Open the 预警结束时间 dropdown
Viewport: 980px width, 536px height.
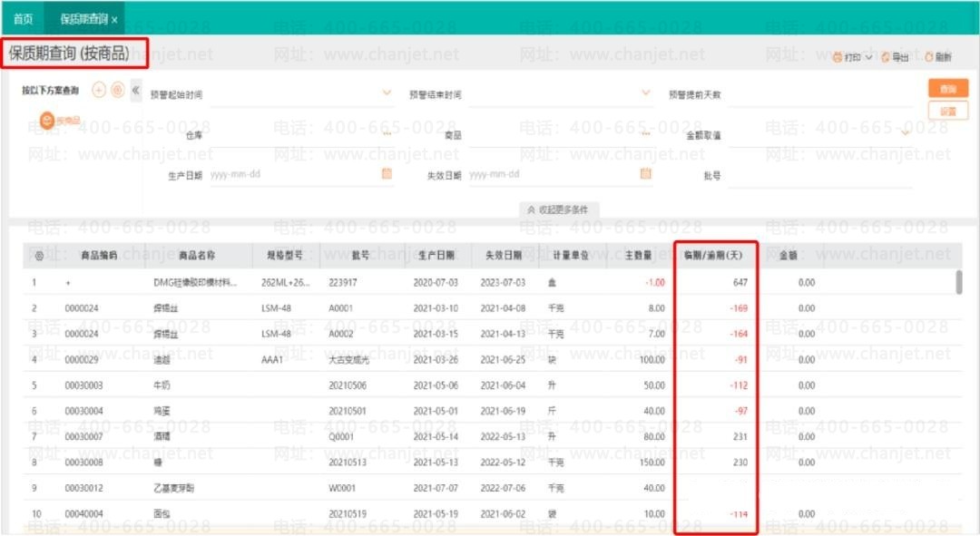click(646, 93)
